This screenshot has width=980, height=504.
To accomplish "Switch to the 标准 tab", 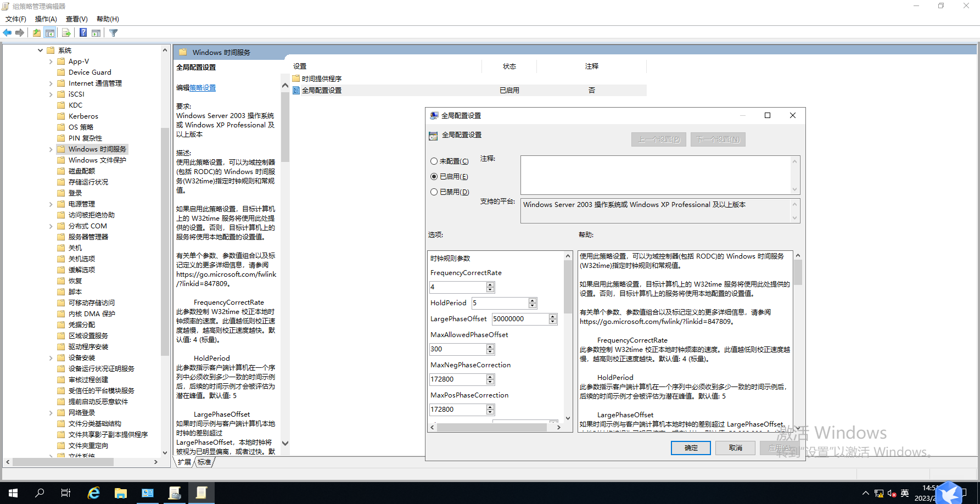I will [204, 462].
